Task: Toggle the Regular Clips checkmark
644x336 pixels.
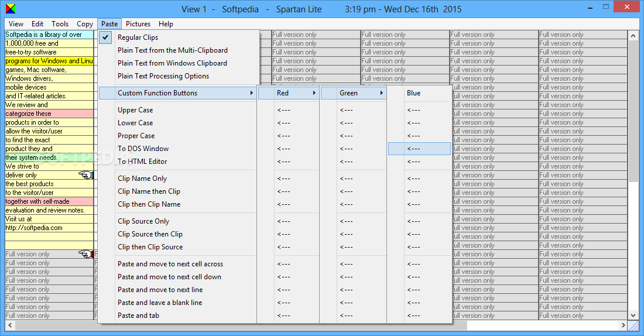Action: coord(105,37)
